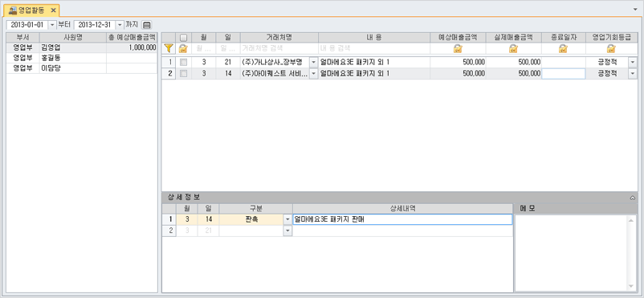Open 거래처명 dropdown for (주)아이퀘스트 row
The image size is (644, 298).
click(313, 74)
